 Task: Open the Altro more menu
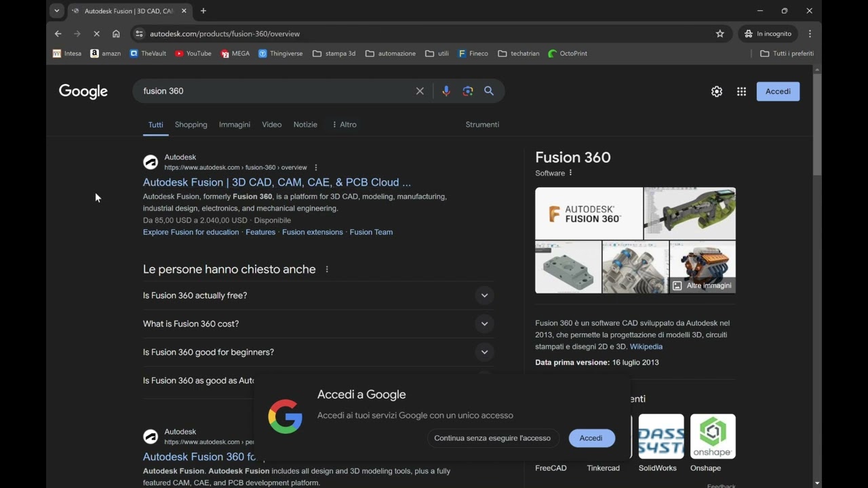click(344, 125)
